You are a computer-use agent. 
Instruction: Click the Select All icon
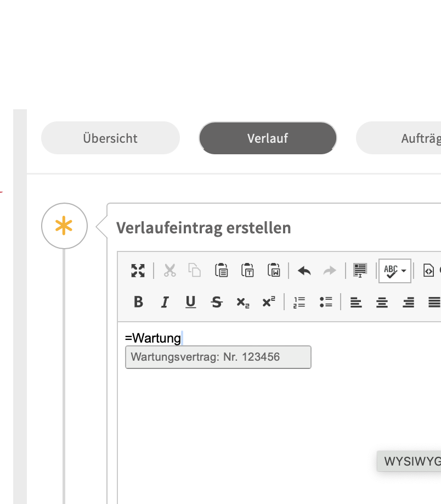(x=360, y=270)
